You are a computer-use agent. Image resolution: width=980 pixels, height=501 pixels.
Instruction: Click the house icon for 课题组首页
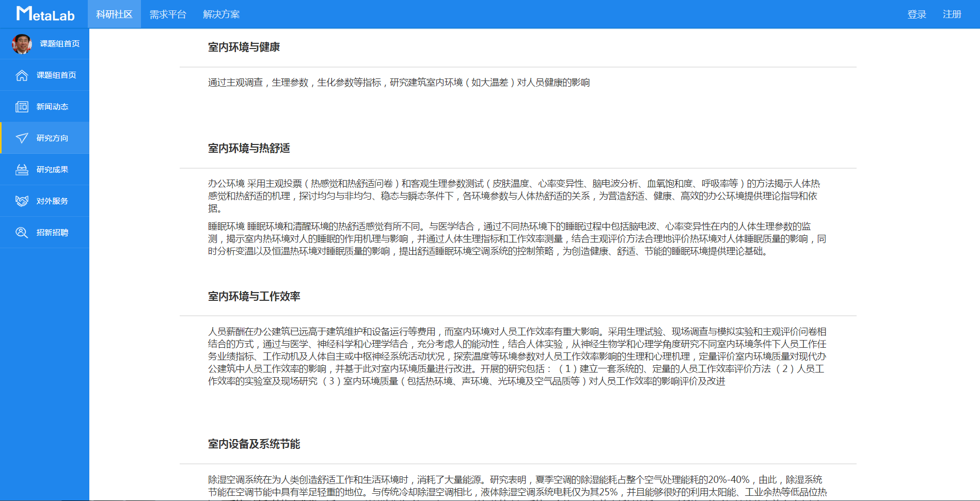22,75
